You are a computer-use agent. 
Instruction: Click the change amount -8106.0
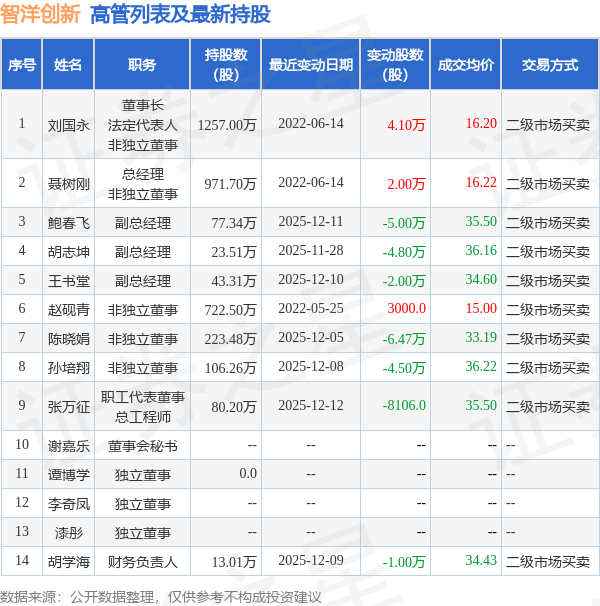pos(404,405)
